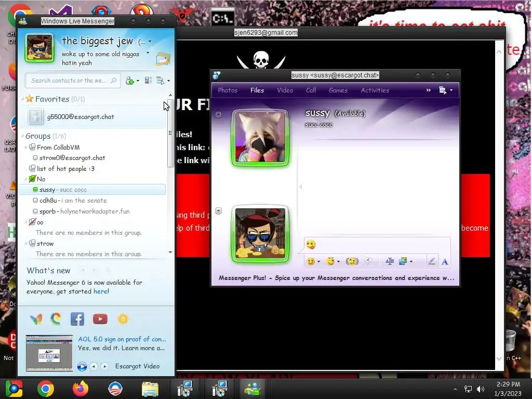The height and width of the screenshot is (399, 532).
Task: Send a nudge with the shaking face icon
Action: point(352,261)
